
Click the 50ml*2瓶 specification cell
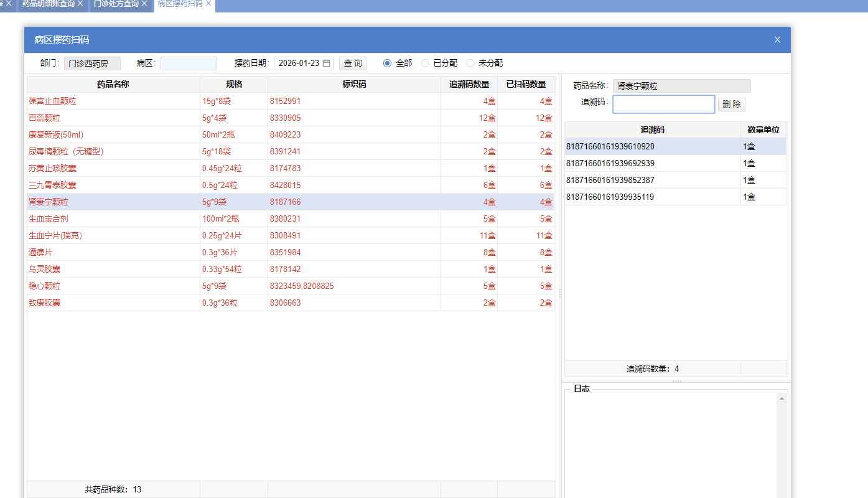coord(234,134)
